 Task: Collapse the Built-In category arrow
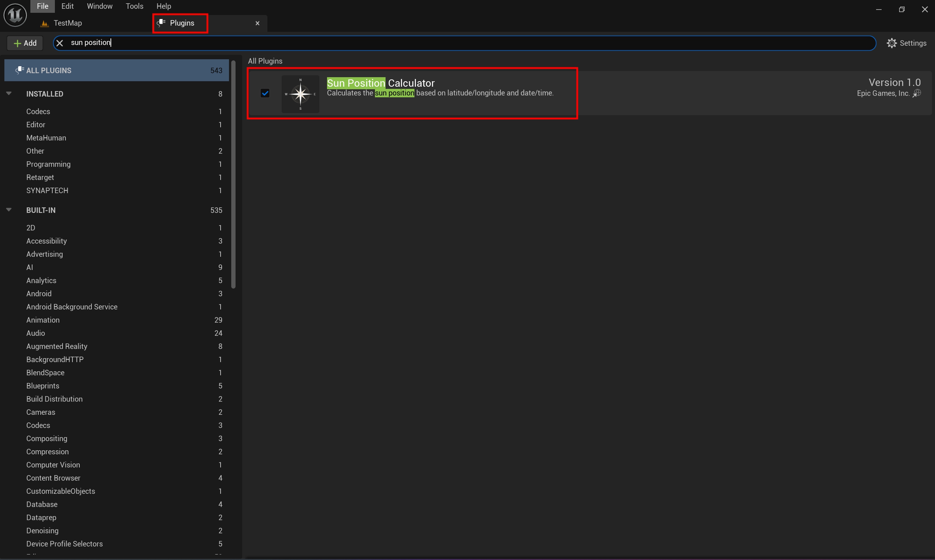pyautogui.click(x=9, y=210)
